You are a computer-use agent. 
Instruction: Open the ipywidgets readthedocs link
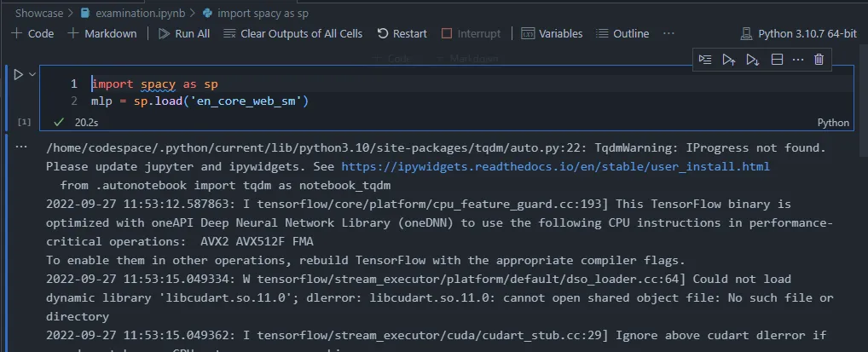tap(555, 166)
